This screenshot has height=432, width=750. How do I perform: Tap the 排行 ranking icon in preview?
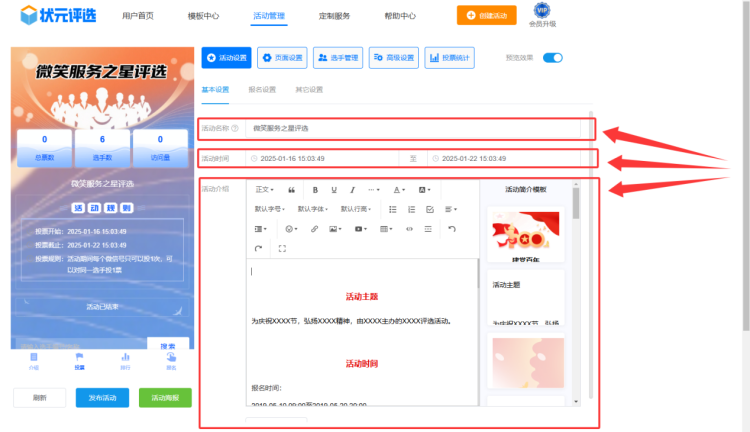[x=125, y=360]
